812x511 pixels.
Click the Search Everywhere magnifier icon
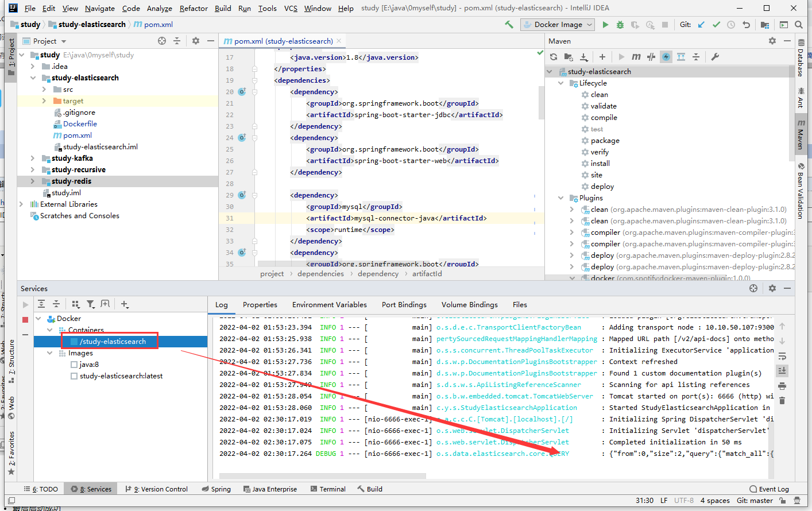point(799,25)
